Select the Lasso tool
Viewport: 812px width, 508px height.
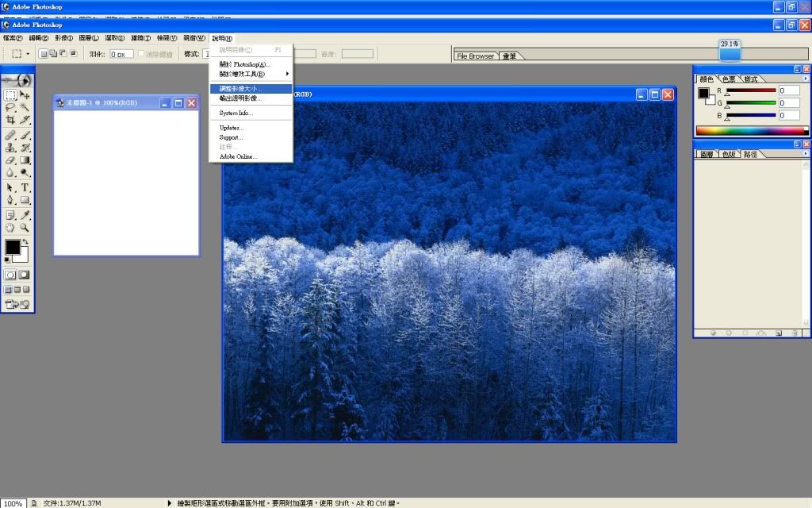pyautogui.click(x=11, y=106)
